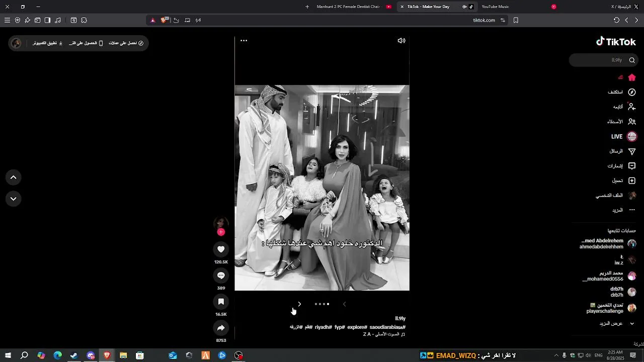Open the Upload plus icon

632,180
